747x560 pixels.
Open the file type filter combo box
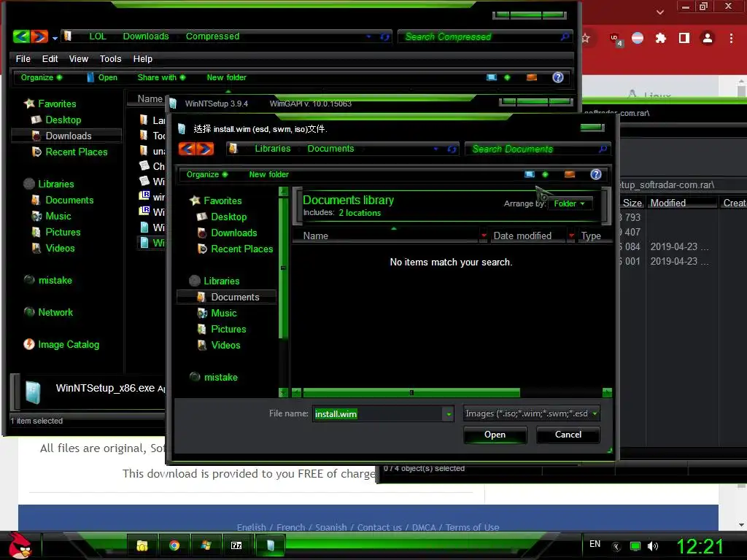(x=531, y=413)
